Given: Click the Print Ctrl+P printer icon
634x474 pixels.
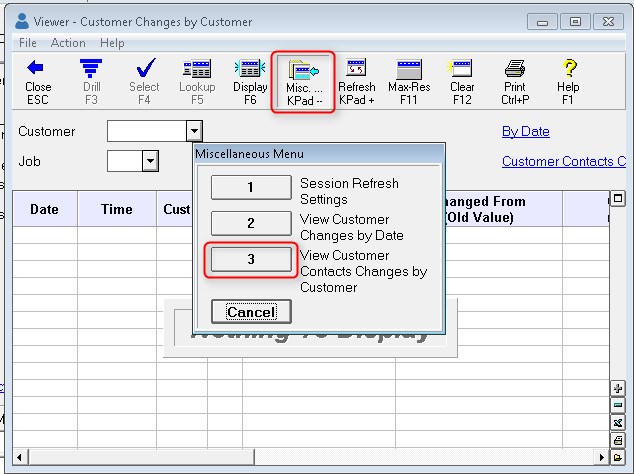Looking at the screenshot, I should point(515,70).
